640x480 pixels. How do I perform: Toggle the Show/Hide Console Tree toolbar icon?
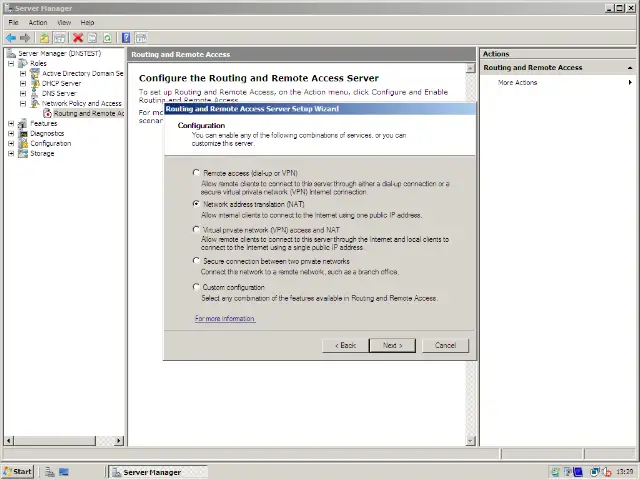59,38
